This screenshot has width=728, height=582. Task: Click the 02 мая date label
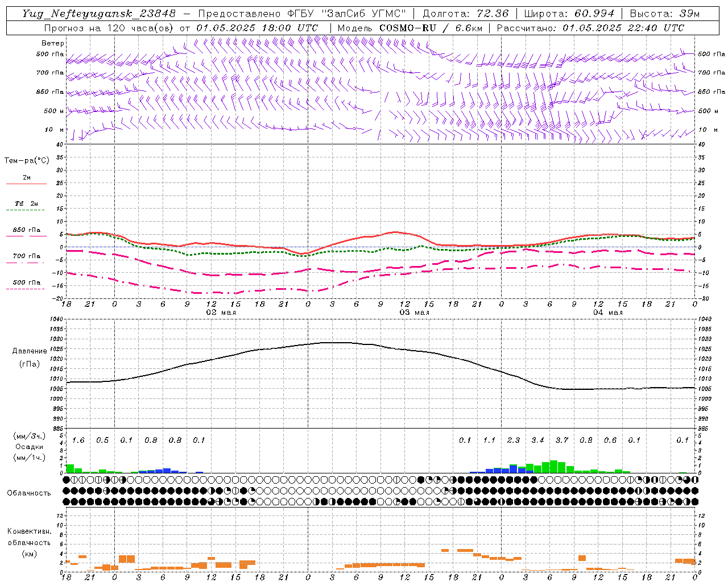point(221,313)
